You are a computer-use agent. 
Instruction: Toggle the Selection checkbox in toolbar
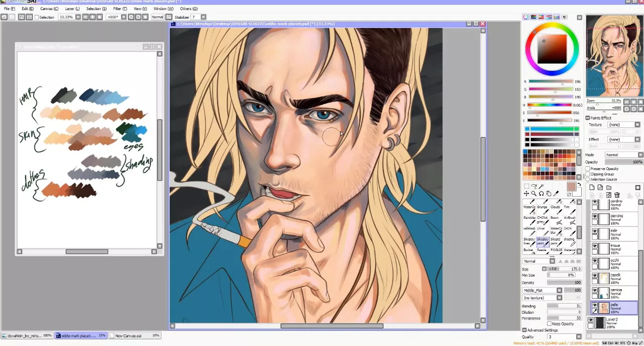pyautogui.click(x=37, y=17)
